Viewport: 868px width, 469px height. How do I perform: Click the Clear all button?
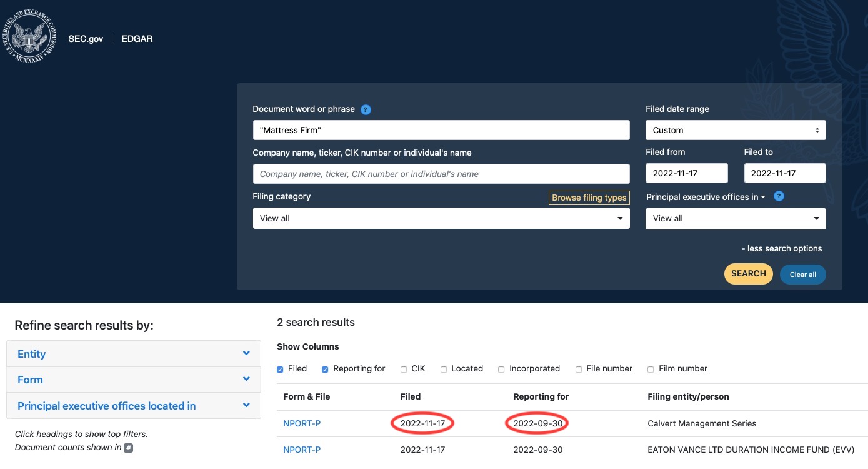pos(803,275)
